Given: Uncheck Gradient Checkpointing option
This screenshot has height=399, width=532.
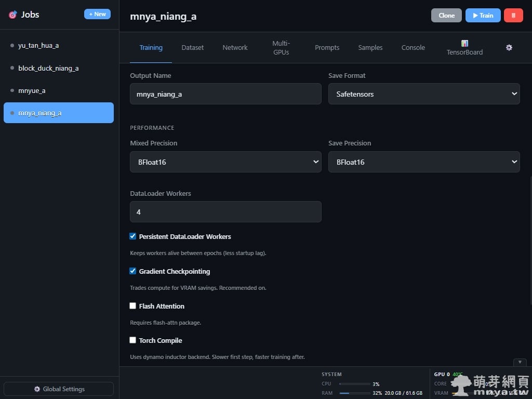Looking at the screenshot, I should (x=133, y=271).
